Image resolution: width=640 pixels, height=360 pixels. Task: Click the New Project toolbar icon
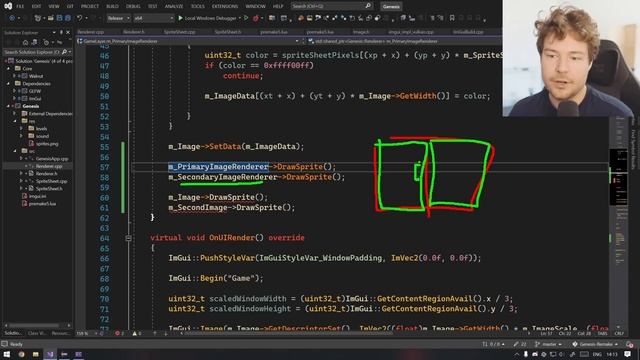38,18
